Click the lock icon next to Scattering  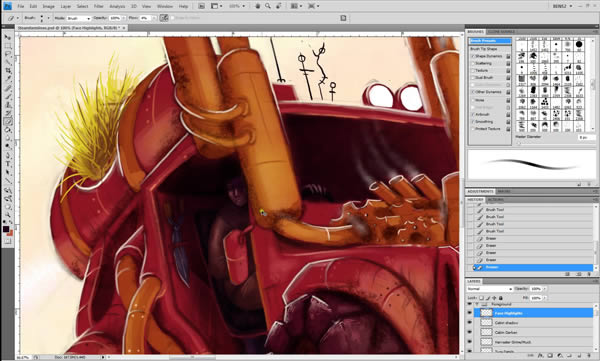tap(508, 64)
